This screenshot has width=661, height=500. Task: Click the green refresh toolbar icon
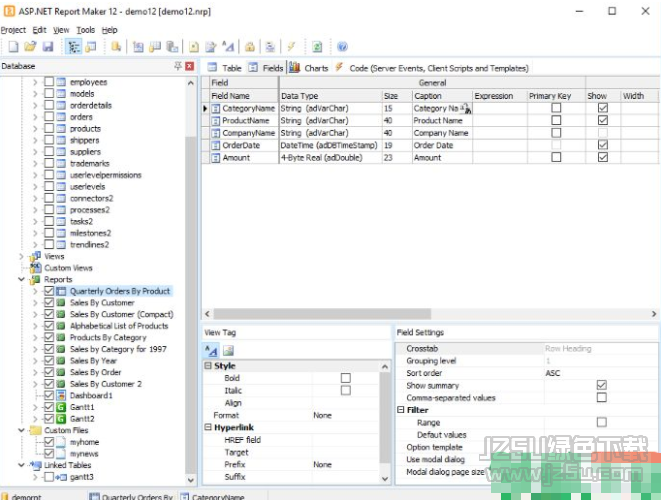coord(317,46)
